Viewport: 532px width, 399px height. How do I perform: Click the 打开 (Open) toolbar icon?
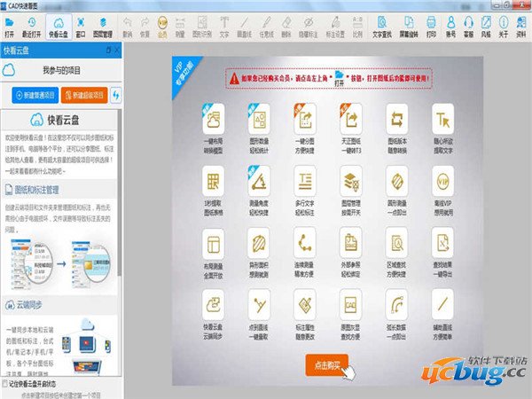[x=10, y=27]
